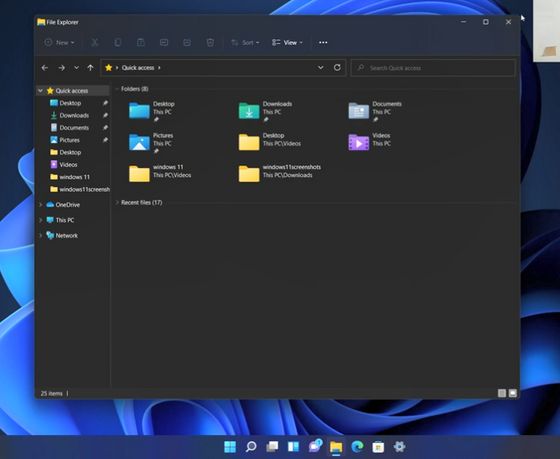
Task: Collapse the Folders (8) section
Action: click(x=117, y=89)
